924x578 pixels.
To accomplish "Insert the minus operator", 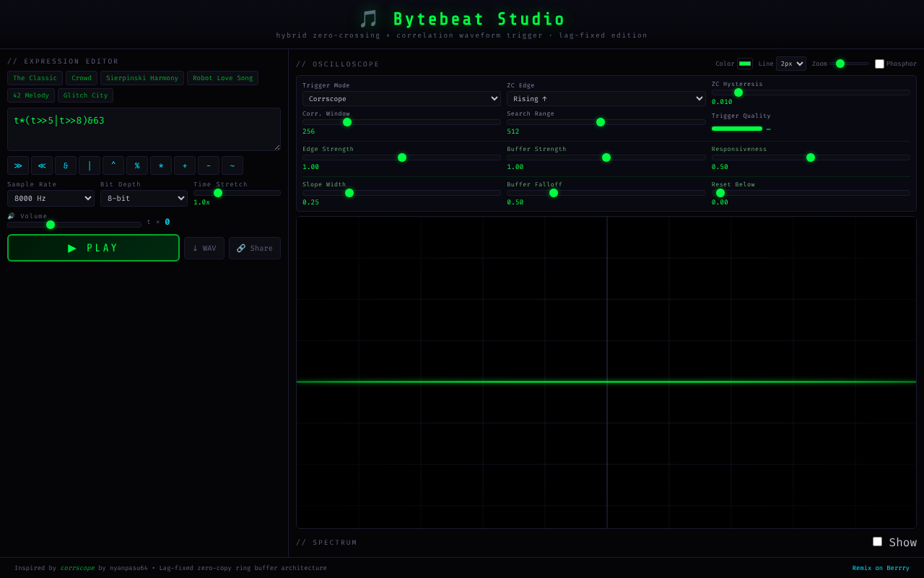I will [209, 165].
